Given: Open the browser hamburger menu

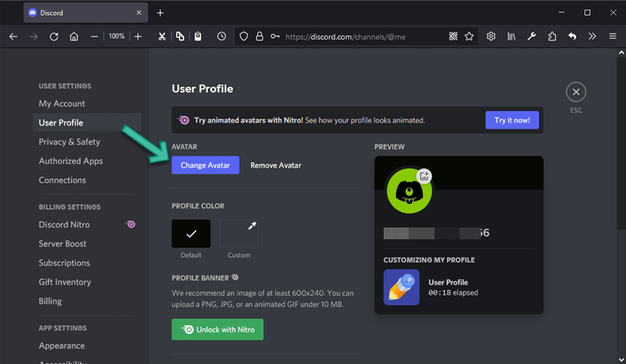Looking at the screenshot, I should pyautogui.click(x=613, y=37).
